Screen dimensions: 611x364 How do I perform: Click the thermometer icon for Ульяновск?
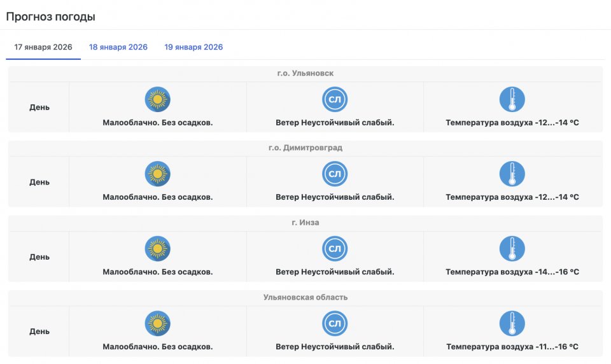pos(512,99)
